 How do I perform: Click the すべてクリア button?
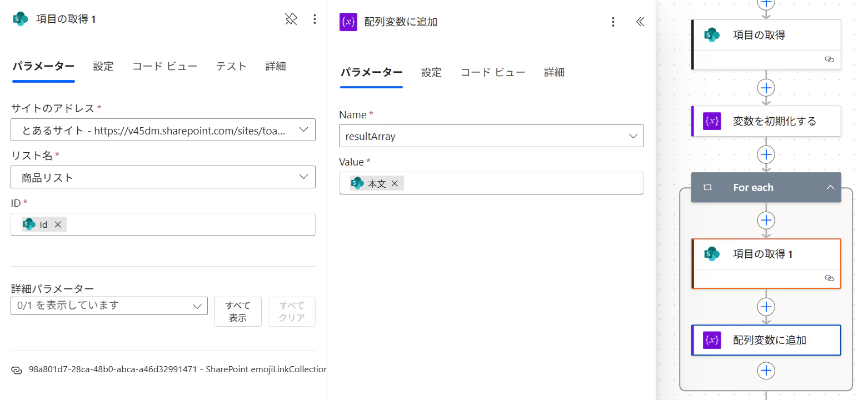tap(292, 312)
